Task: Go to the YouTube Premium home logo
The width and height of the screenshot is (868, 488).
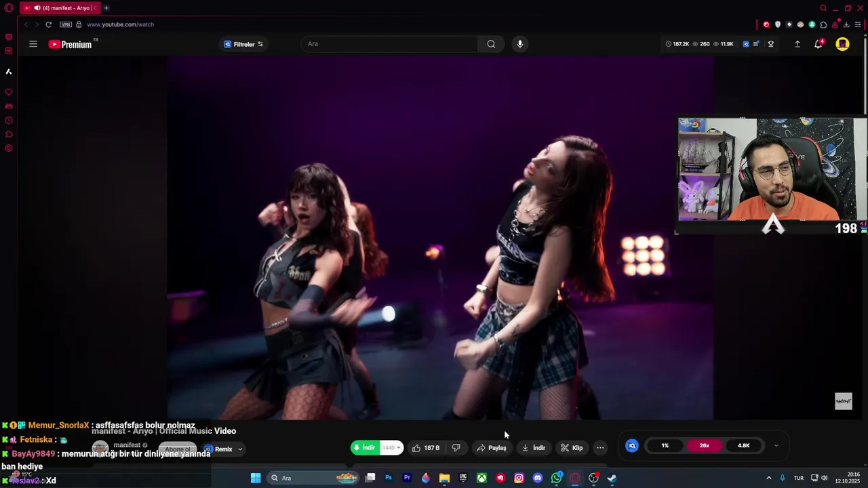Action: [71, 44]
